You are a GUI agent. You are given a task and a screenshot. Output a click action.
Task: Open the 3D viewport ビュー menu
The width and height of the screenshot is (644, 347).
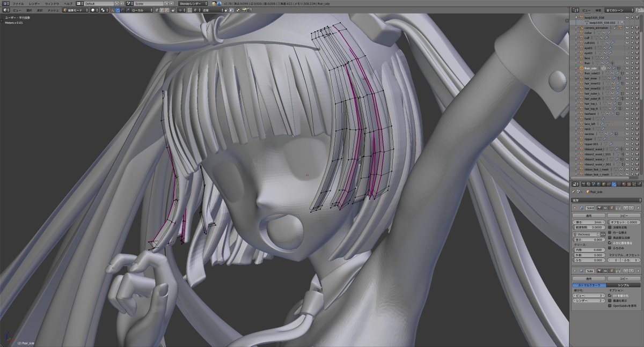[17, 10]
